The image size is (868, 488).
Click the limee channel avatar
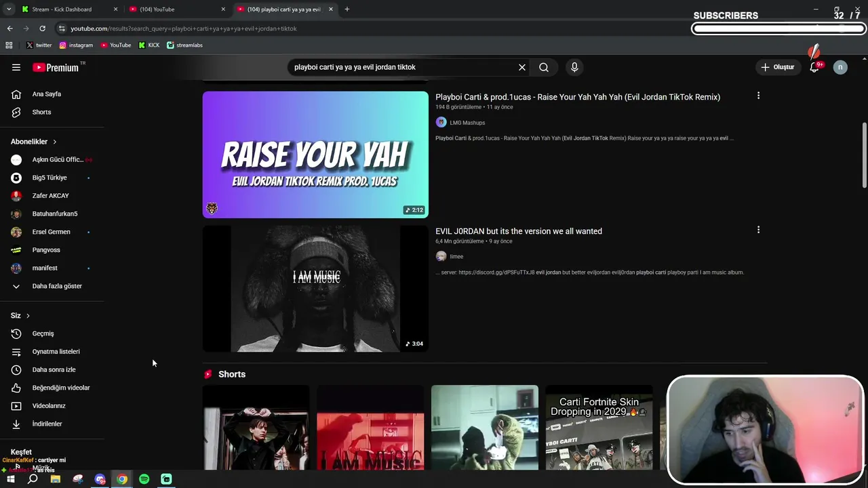(441, 256)
